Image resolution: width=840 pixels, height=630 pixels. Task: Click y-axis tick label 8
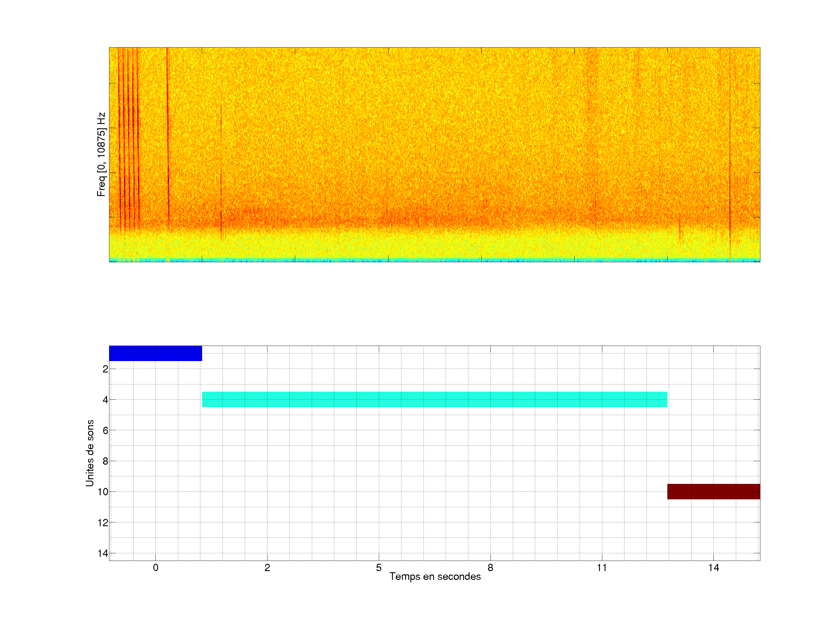click(x=105, y=461)
